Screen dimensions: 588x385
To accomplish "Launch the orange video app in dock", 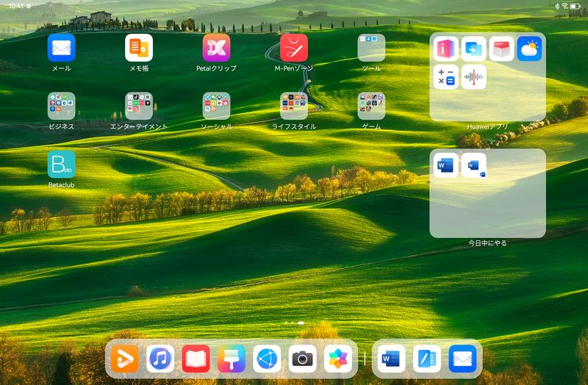I will 124,359.
